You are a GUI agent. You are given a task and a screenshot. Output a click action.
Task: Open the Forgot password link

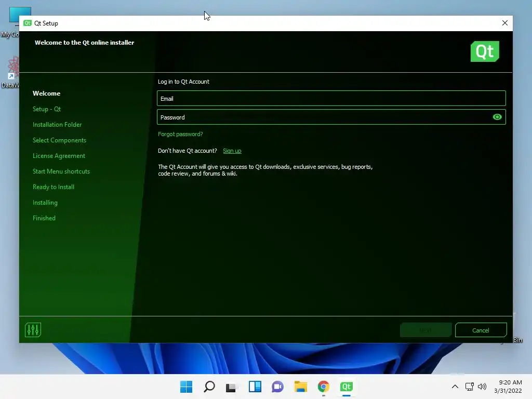point(180,134)
